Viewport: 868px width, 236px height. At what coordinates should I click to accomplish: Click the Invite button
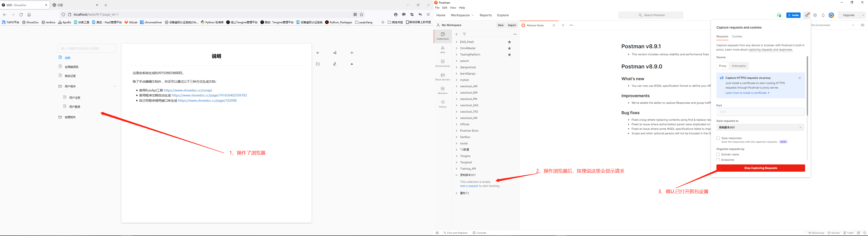point(793,15)
